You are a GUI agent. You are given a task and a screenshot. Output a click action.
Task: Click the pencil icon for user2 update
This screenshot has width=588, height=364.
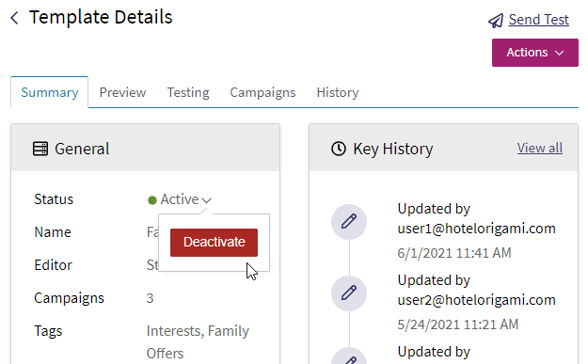point(349,293)
